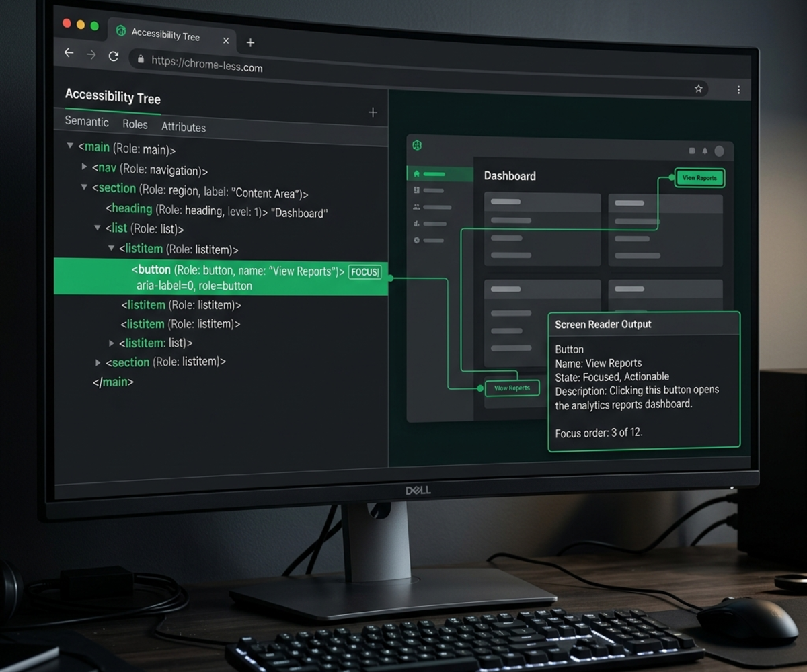Click the padlock icon in the address bar
Image resolution: width=807 pixels, height=672 pixels.
141,59
